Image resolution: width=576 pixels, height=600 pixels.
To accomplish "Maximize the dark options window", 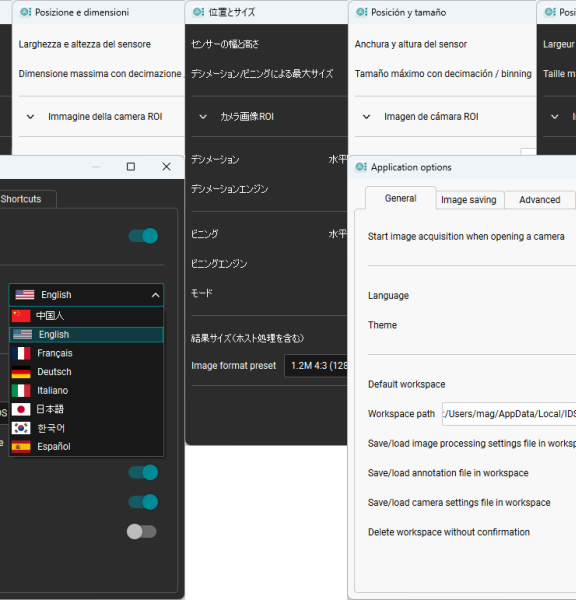I will [131, 167].
